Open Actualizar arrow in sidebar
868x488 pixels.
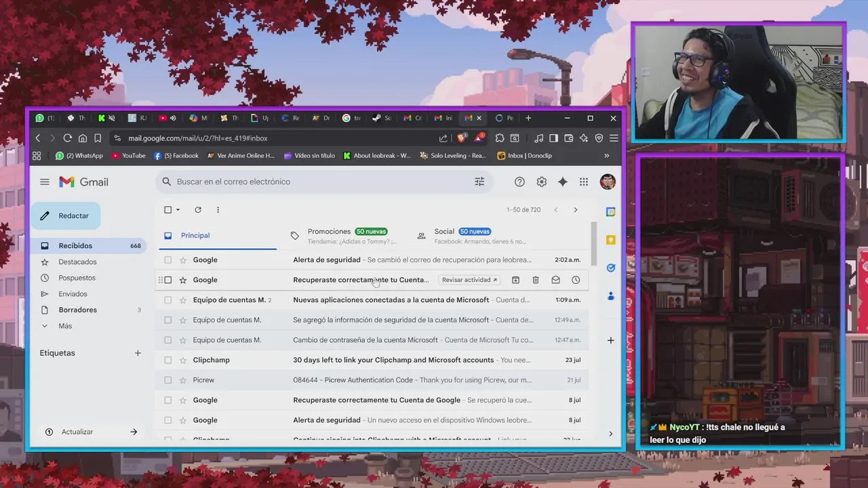click(134, 432)
